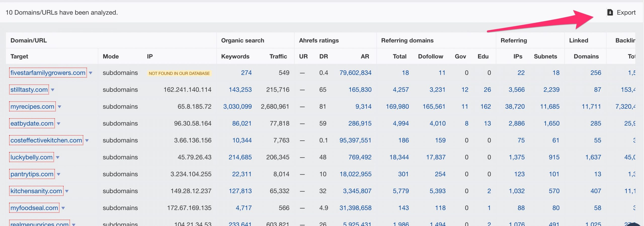The width and height of the screenshot is (644, 226).
Task: Visit the myrecipes.com link
Action: pos(32,106)
